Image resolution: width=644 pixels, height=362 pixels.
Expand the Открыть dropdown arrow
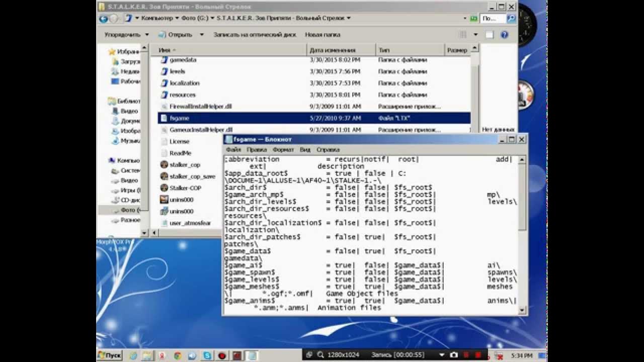pos(202,35)
